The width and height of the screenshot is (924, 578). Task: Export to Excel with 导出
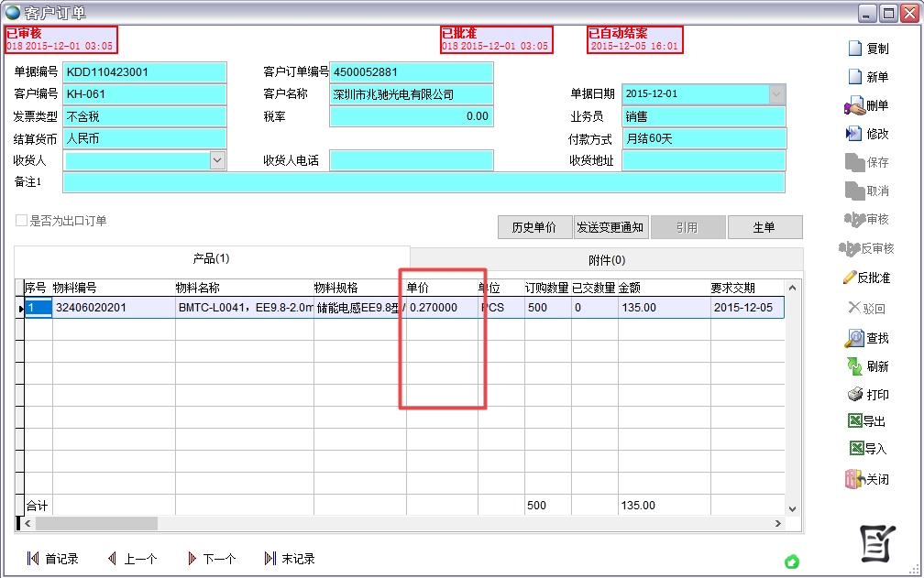(x=854, y=421)
